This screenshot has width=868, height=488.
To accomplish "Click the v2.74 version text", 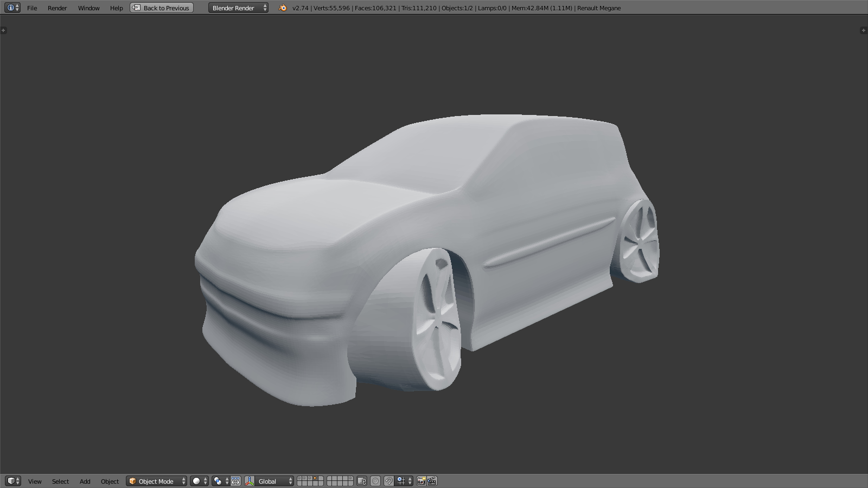I will (x=300, y=8).
